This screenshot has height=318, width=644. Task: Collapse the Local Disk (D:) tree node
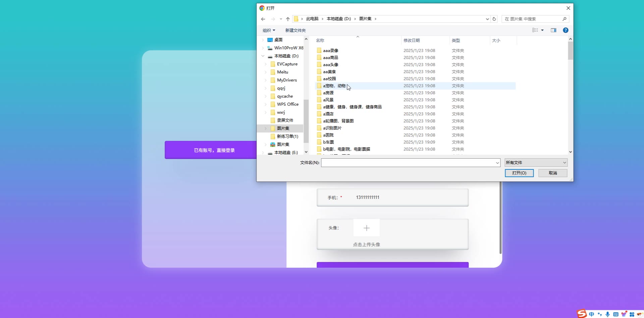[x=263, y=56]
